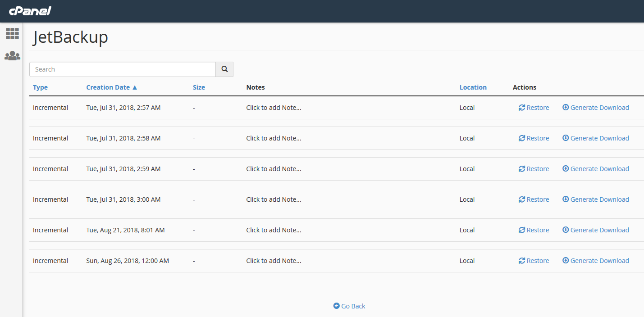Add a note to Aug 26 backup

(x=274, y=261)
